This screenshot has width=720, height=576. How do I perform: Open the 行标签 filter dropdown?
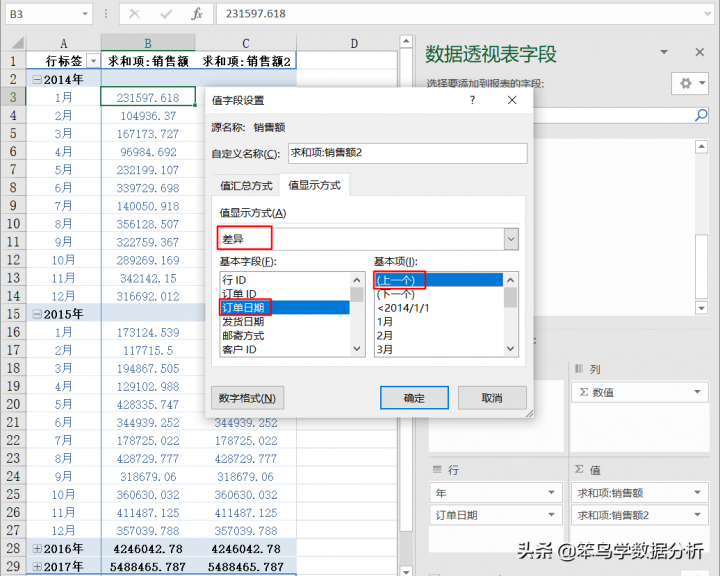pyautogui.click(x=94, y=61)
